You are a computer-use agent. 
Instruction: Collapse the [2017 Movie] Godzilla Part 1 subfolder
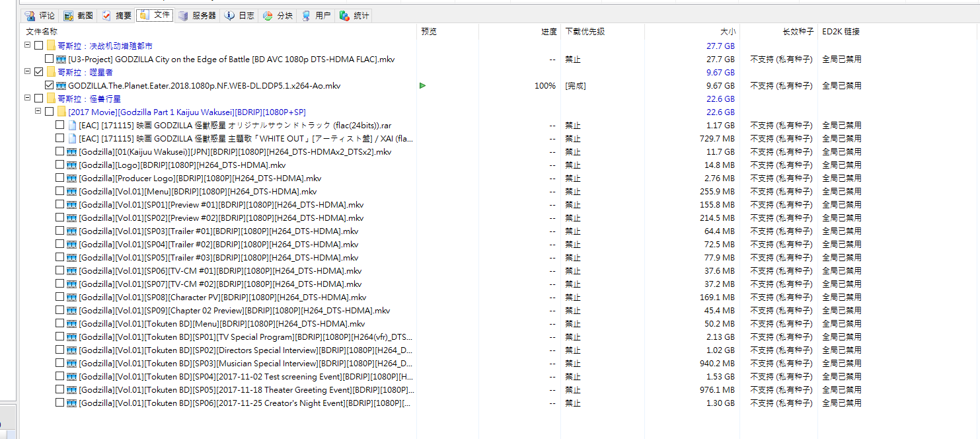[x=38, y=112]
